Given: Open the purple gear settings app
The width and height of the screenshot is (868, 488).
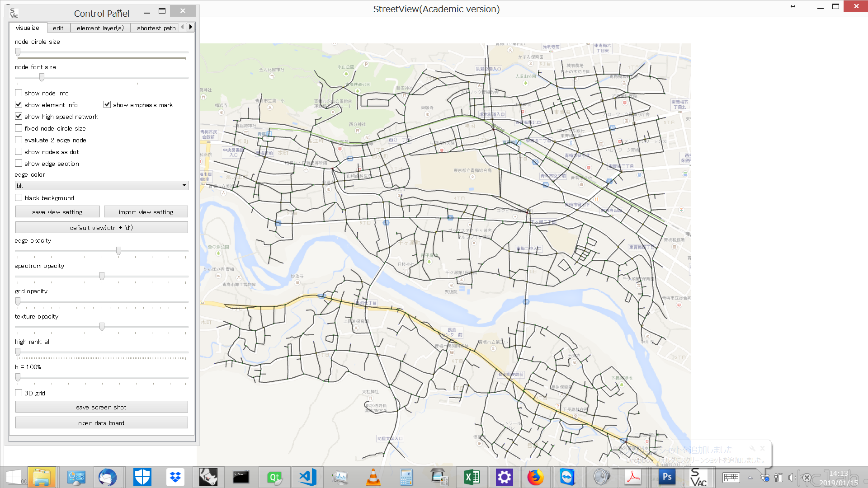Looking at the screenshot, I should [x=505, y=477].
